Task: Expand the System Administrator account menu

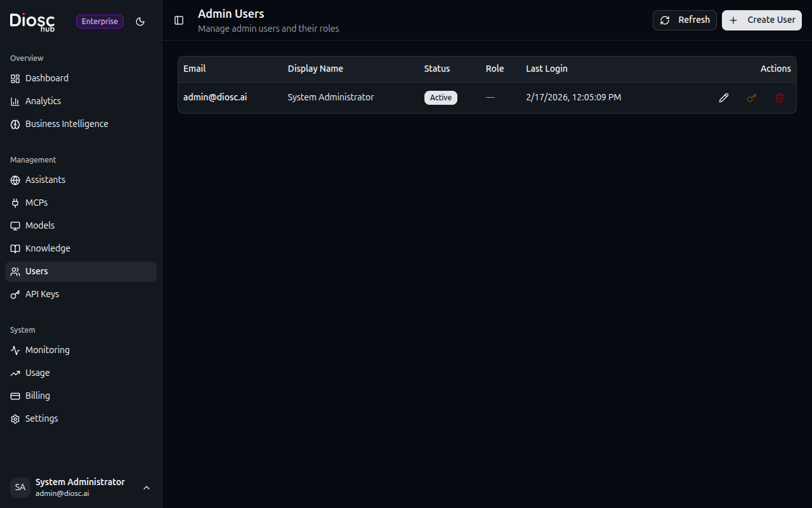Action: click(x=147, y=488)
